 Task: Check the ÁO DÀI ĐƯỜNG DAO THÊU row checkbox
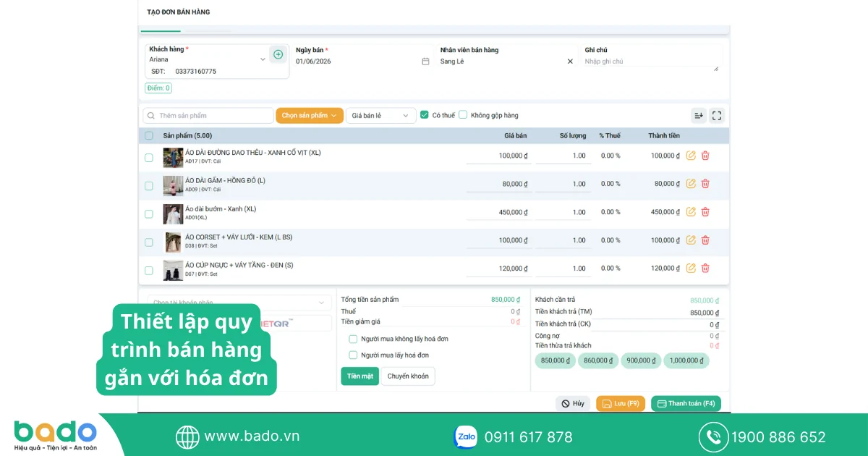pyautogui.click(x=149, y=158)
